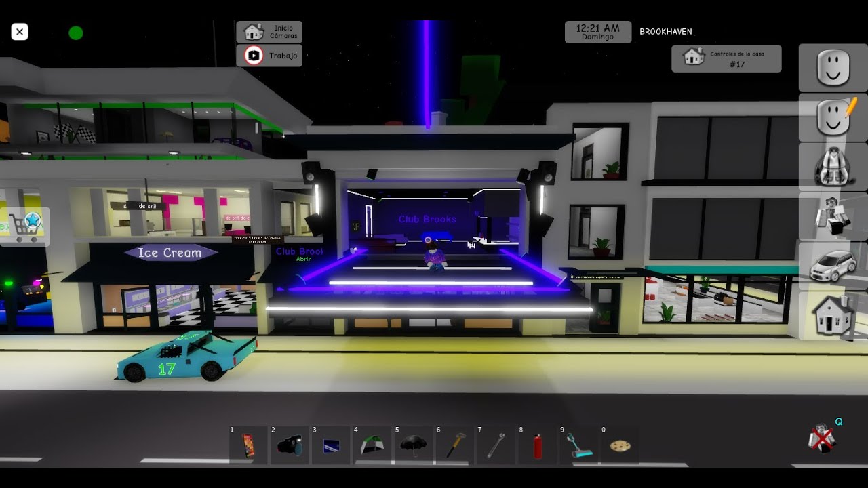Select the red fire extinguisher in slot 8
The width and height of the screenshot is (868, 488).
pyautogui.click(x=538, y=445)
